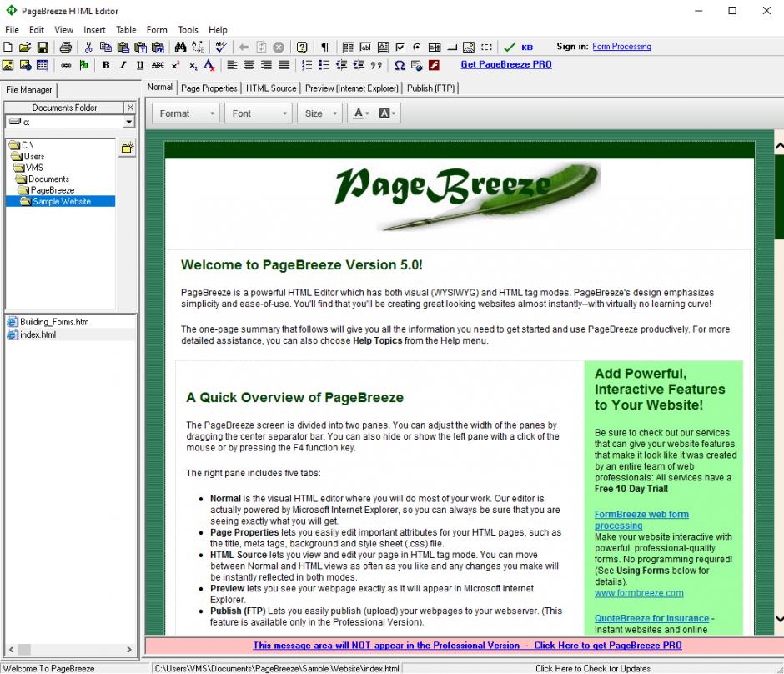Create a new page with New icon

(x=8, y=47)
